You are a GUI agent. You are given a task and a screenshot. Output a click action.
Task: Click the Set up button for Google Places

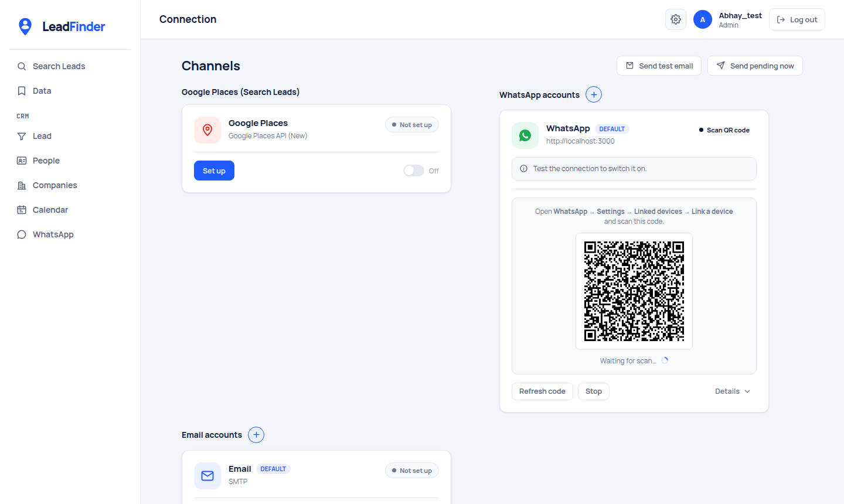point(214,171)
